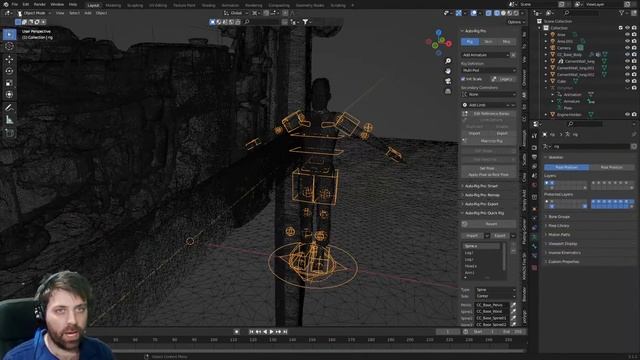Open the Render properties tab icon
The image size is (640, 360).
[x=535, y=147]
